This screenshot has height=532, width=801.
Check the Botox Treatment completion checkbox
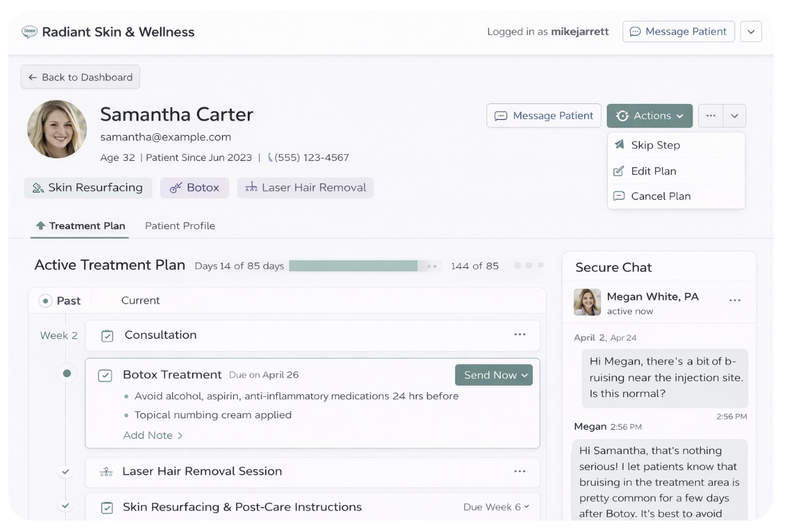click(107, 374)
